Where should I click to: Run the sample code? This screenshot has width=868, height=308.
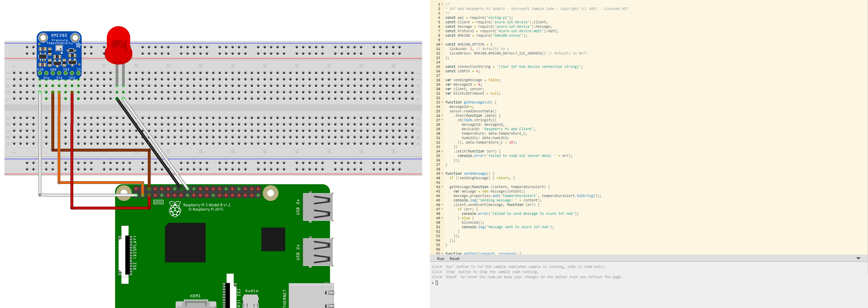(441, 259)
